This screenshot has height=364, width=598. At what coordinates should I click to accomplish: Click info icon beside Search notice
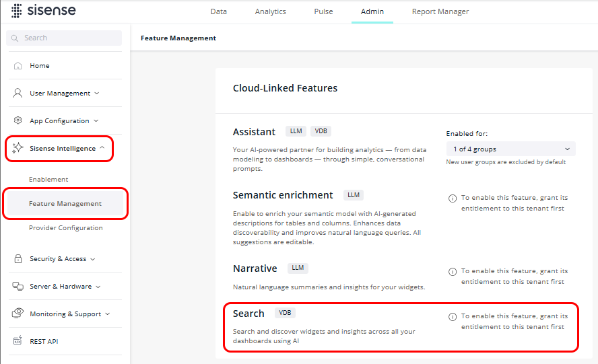tap(453, 317)
